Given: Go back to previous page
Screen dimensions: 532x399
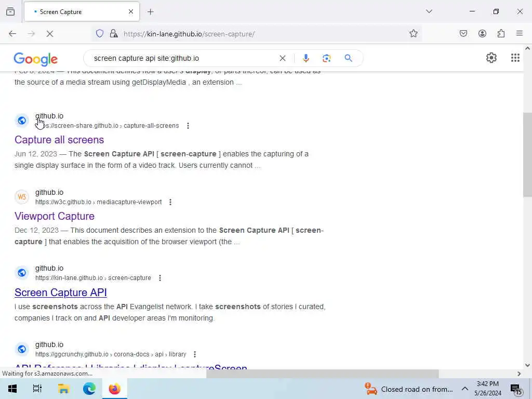Looking at the screenshot, I should click(12, 34).
